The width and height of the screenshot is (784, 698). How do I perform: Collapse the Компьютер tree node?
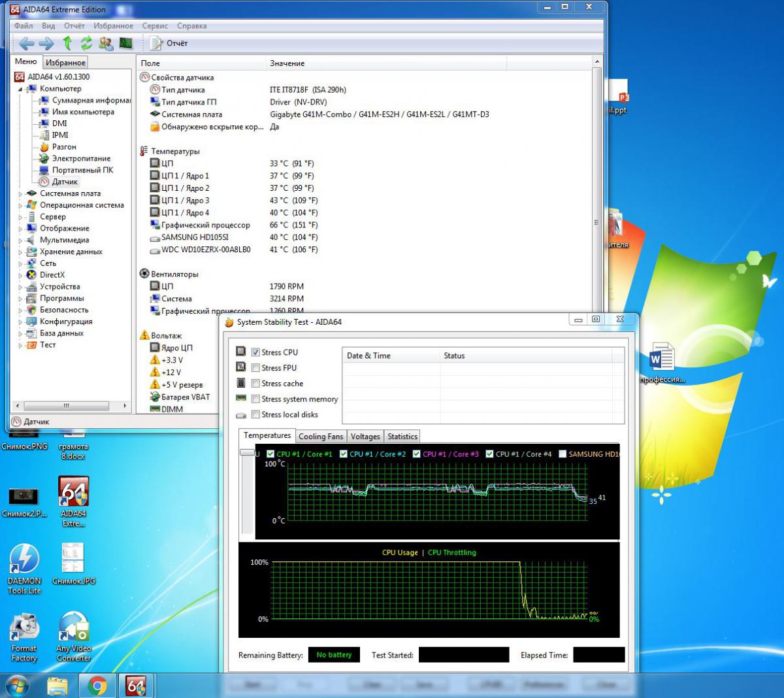20,89
